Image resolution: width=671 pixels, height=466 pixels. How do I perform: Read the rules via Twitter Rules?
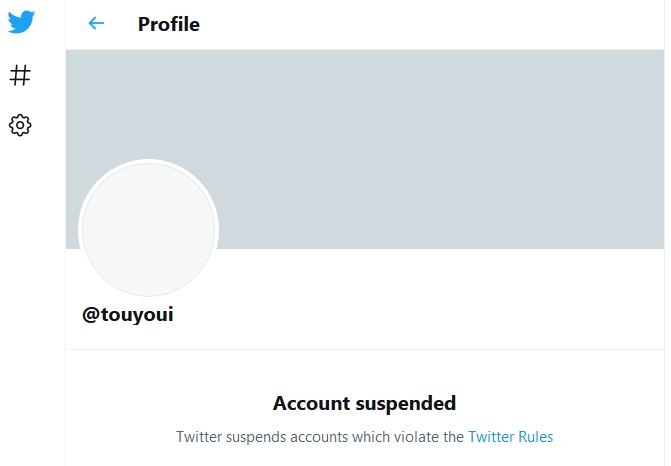[511, 437]
